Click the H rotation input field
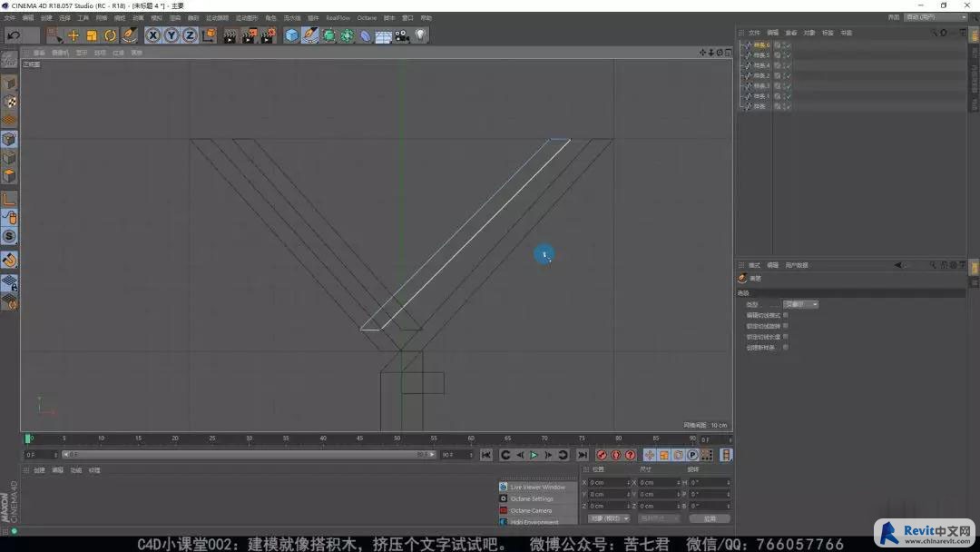The width and height of the screenshot is (980, 552). click(x=710, y=483)
